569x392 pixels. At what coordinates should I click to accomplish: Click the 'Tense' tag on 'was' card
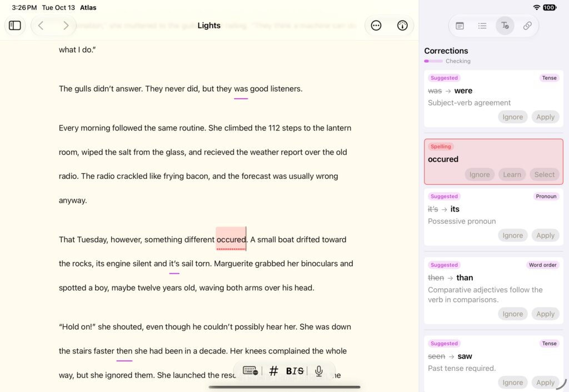tap(549, 78)
